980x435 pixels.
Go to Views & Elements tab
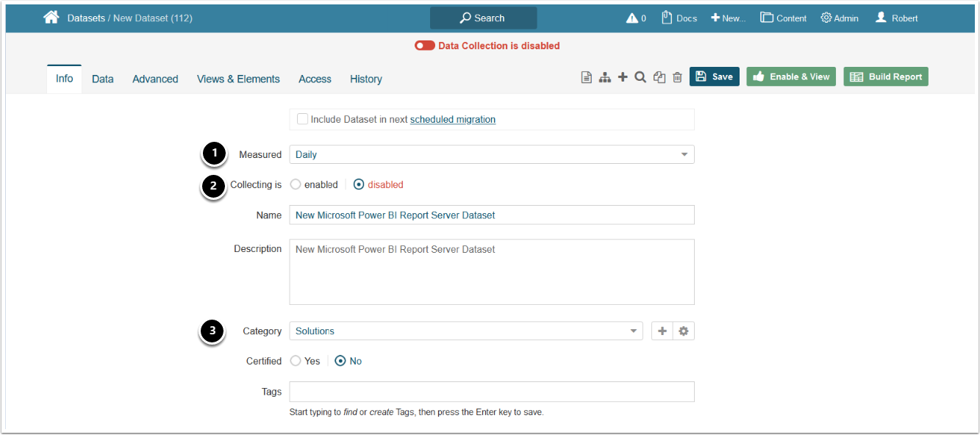(238, 79)
